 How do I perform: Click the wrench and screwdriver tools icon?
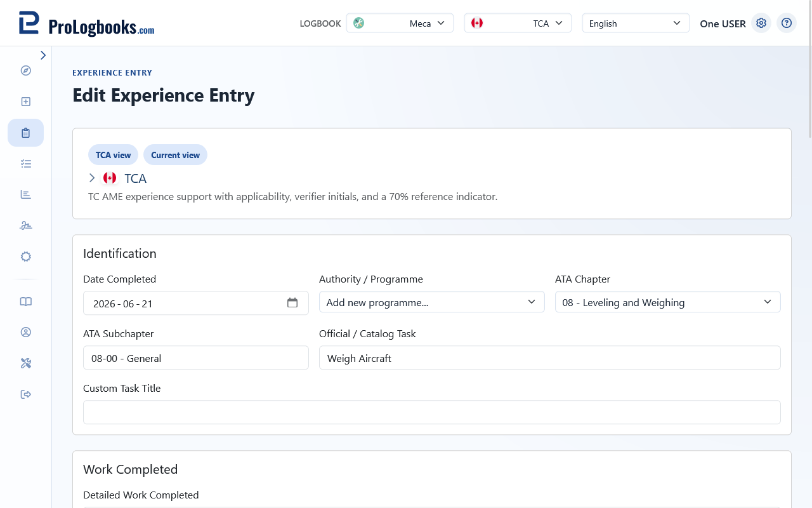point(26,363)
